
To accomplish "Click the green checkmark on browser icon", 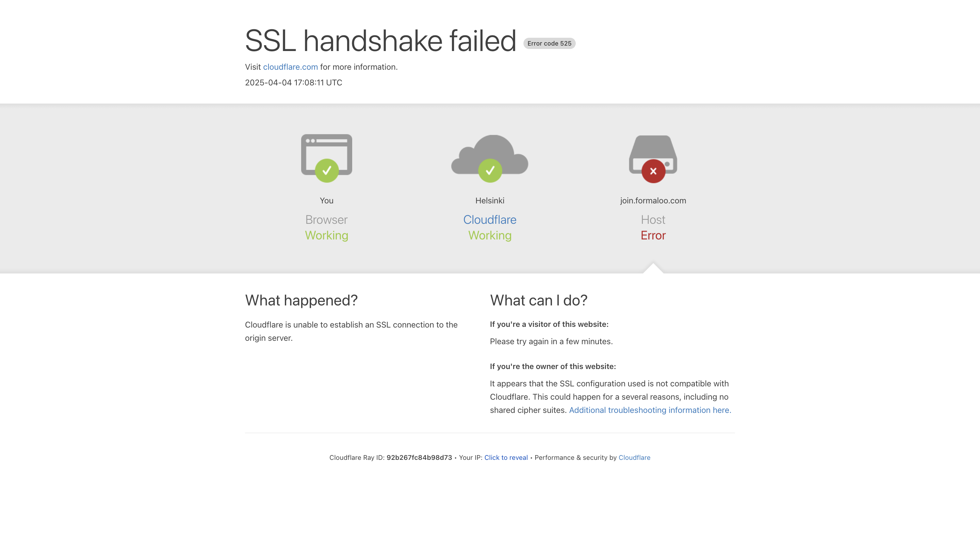I will click(326, 171).
